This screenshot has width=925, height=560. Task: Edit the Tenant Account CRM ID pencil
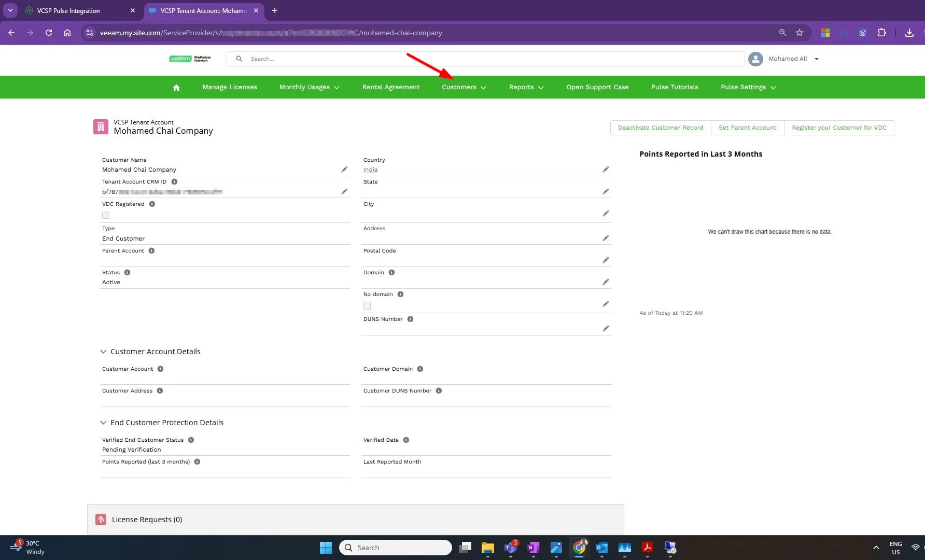click(344, 191)
